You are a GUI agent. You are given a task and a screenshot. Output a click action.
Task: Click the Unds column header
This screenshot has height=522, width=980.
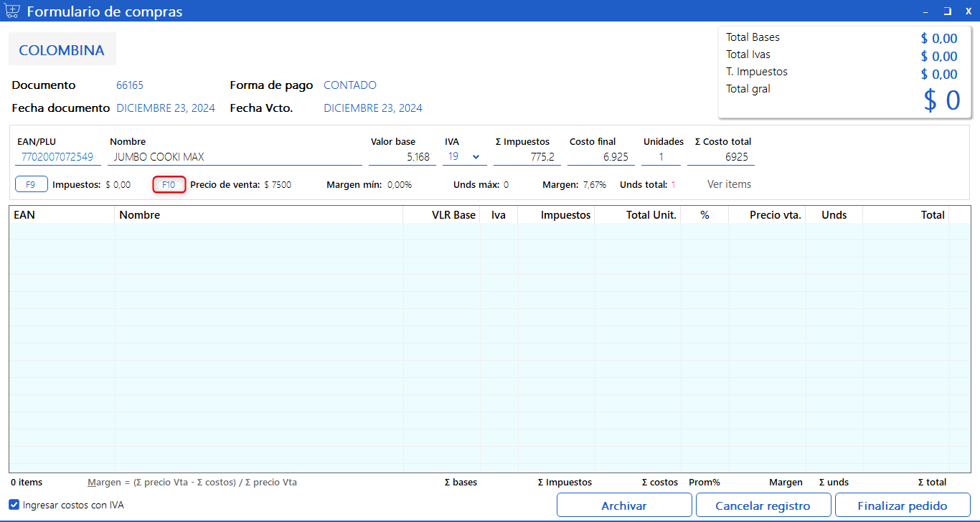834,214
